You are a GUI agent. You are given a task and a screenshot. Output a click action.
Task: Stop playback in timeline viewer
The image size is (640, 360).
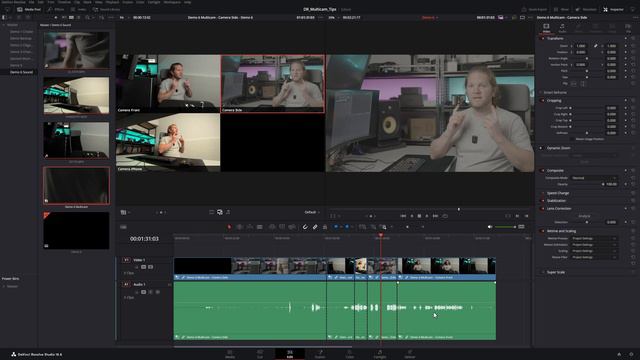419,216
